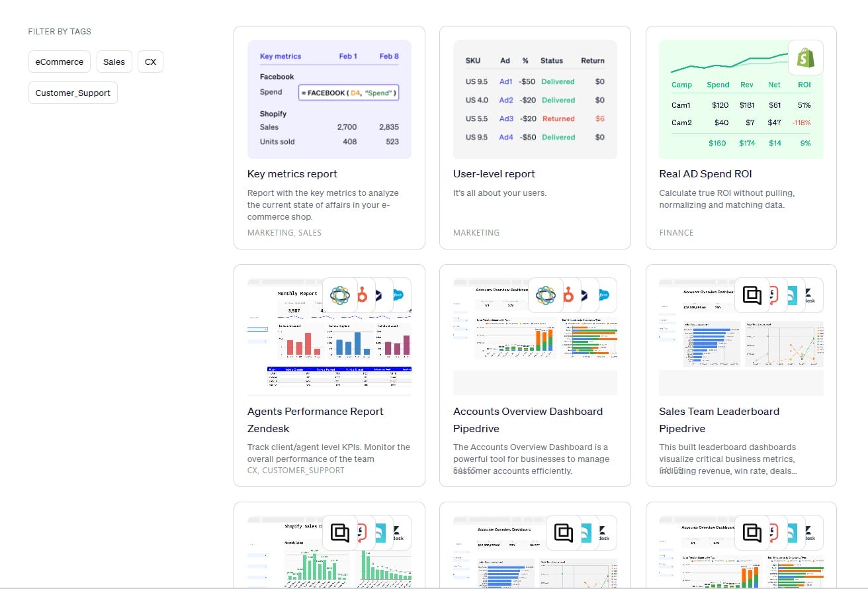Viewport: 868px width, 589px height.
Task: Click the 'FINANCE' category label
Action: point(676,233)
